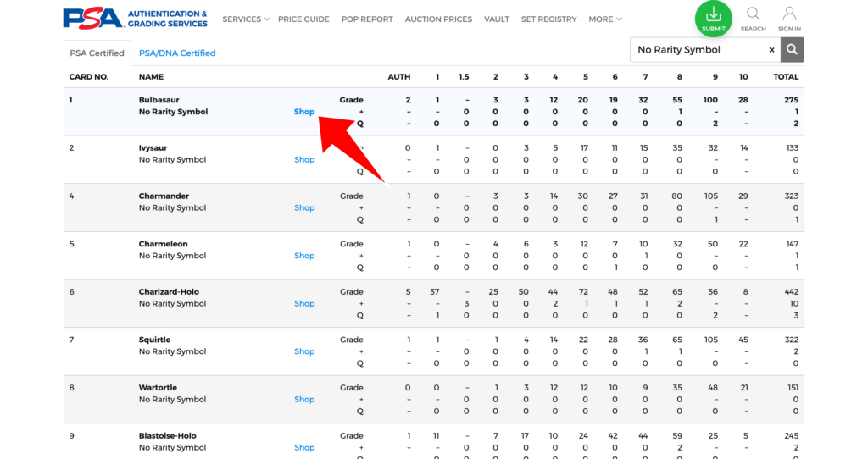Click the Charmander card name
Screen dimensions: 868x459
pyautogui.click(x=164, y=196)
